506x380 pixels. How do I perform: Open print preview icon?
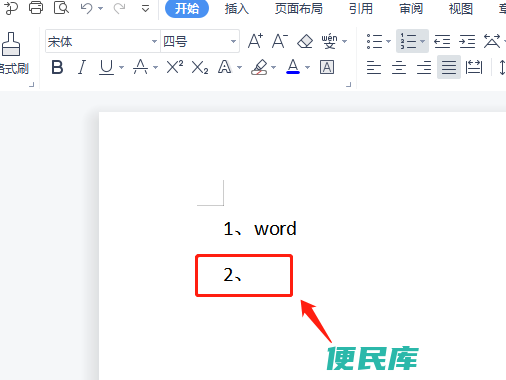61,7
